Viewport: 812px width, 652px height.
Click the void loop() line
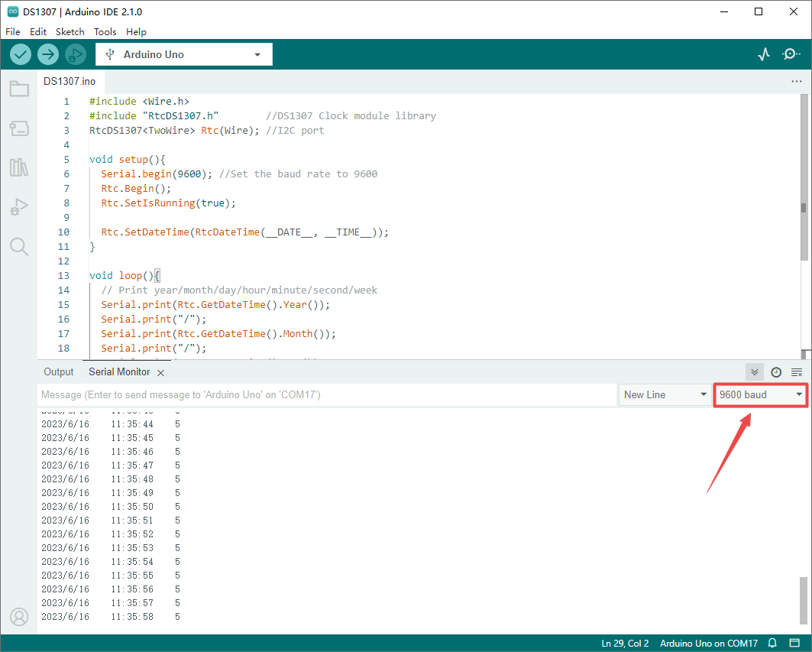pyautogui.click(x=125, y=276)
